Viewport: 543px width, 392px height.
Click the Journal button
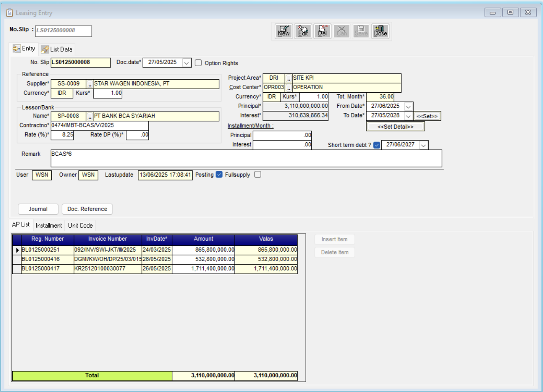click(38, 209)
